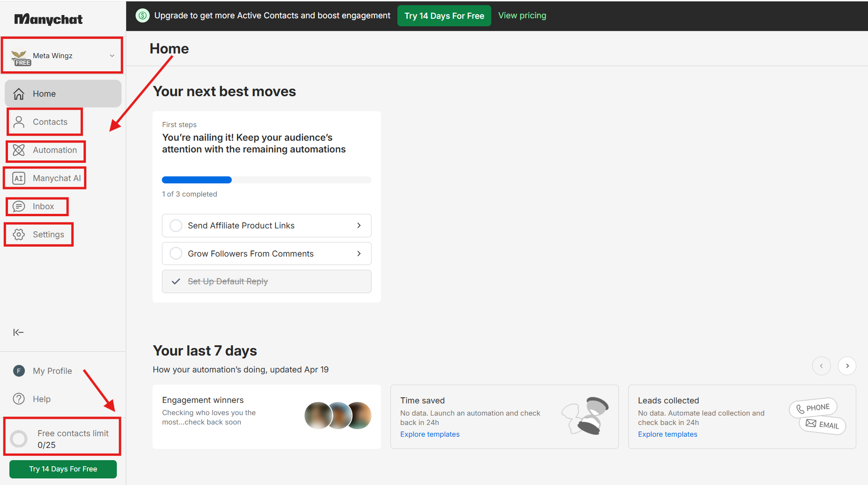Click the bottom Try 14 Days For Free button
This screenshot has width=868, height=485.
[63, 469]
